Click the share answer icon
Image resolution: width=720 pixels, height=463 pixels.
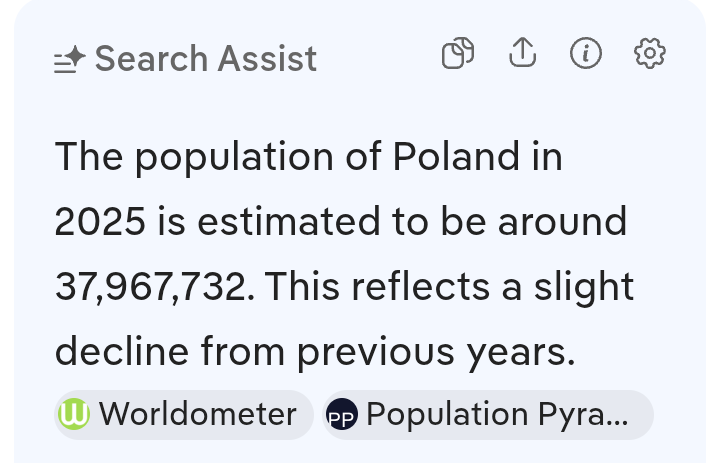point(522,54)
